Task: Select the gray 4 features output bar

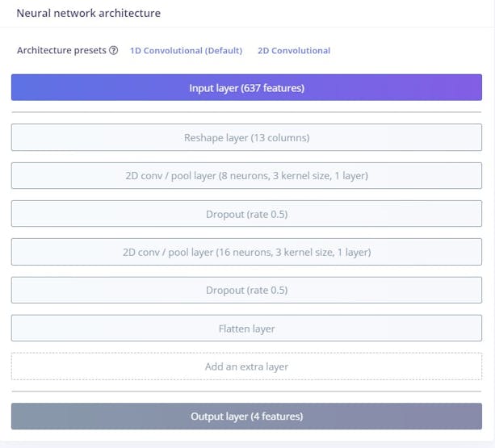Action: point(246,417)
